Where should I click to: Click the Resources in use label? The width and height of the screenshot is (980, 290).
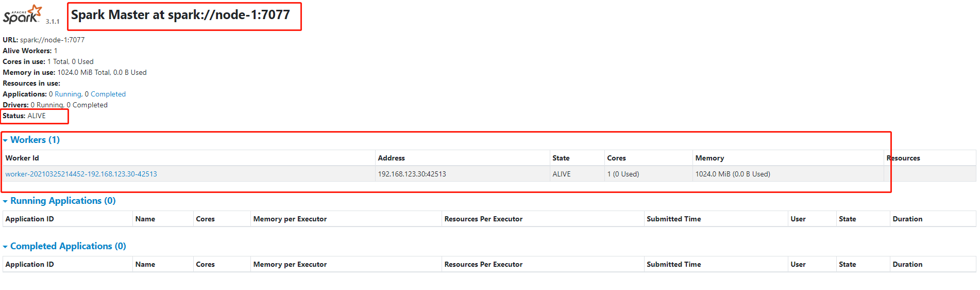click(x=31, y=83)
